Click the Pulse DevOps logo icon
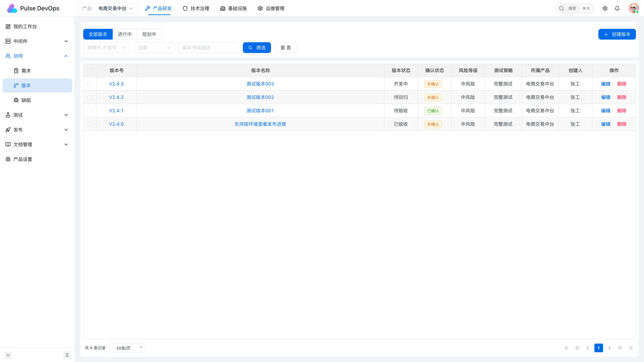The image size is (644, 362). click(12, 8)
